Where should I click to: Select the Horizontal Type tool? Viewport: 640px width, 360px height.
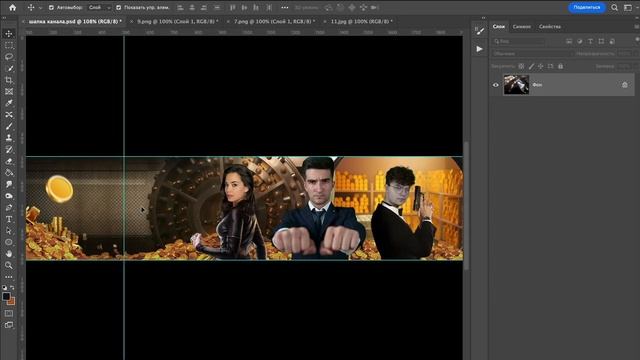tap(9, 219)
